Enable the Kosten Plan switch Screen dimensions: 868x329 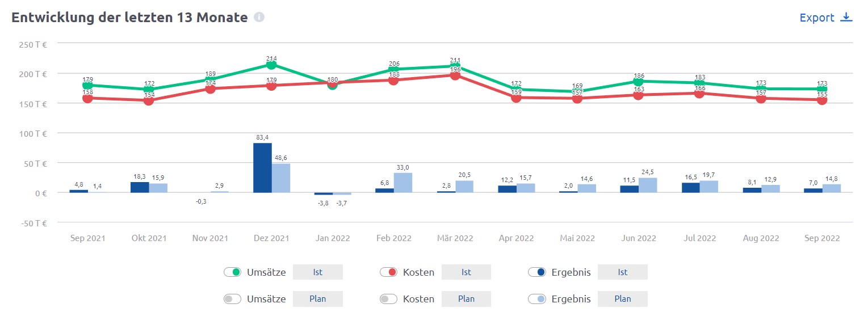(x=388, y=299)
